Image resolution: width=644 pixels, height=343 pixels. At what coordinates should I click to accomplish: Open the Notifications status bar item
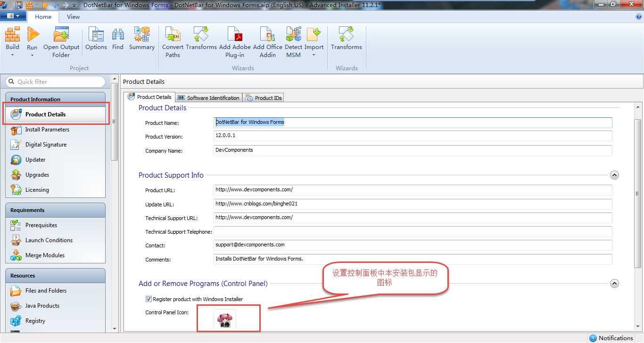(611, 338)
